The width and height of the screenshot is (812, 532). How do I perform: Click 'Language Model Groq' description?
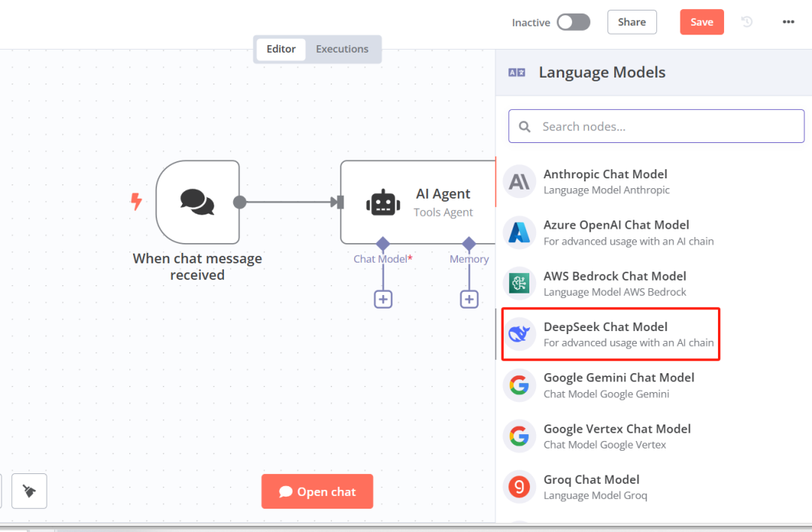(595, 496)
